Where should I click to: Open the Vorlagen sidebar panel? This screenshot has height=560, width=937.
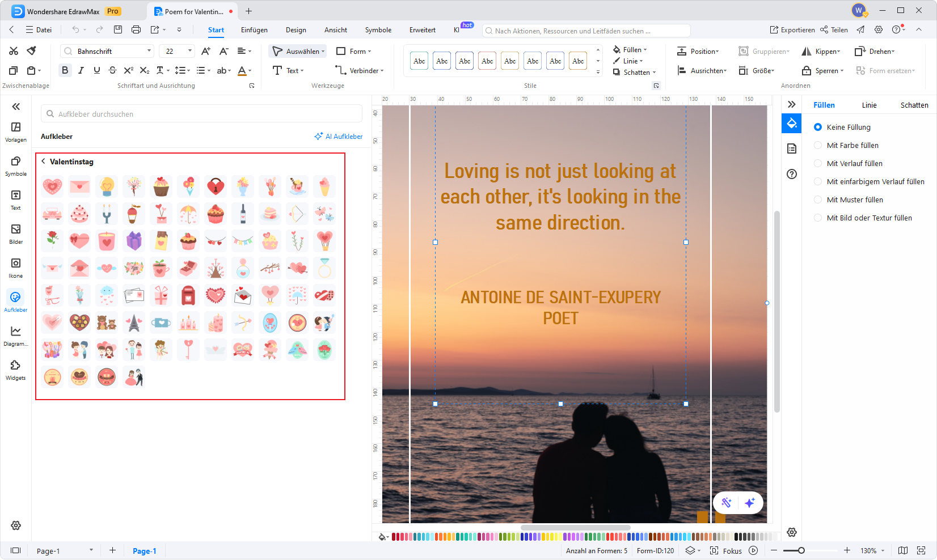click(x=16, y=131)
